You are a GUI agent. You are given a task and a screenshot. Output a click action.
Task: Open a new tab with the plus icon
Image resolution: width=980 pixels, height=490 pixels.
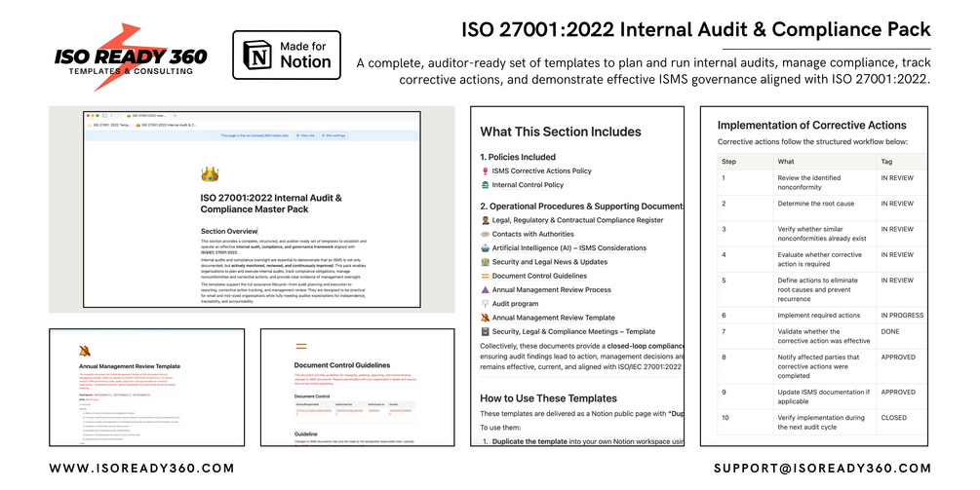click(x=175, y=116)
